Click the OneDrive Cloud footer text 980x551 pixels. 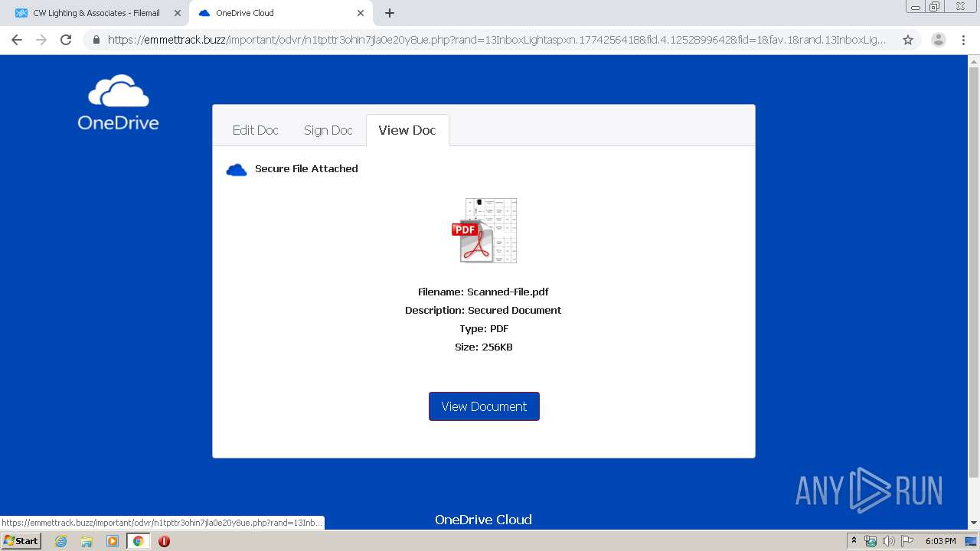(x=483, y=520)
